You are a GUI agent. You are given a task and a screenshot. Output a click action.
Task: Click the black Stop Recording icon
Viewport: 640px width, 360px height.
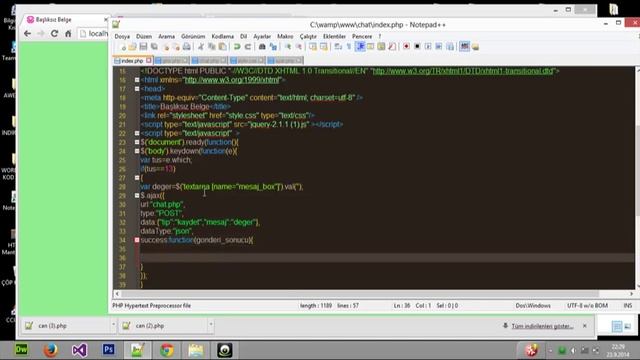coord(417,47)
